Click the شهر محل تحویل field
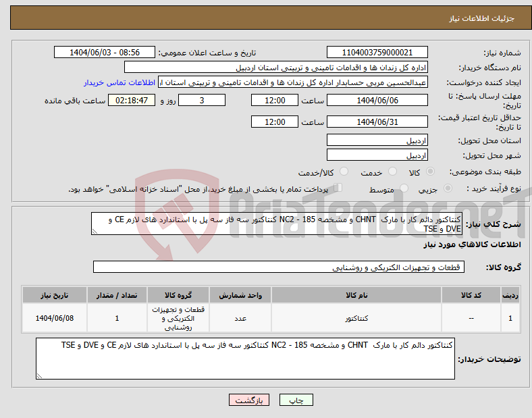The image size is (532, 418). point(377,155)
